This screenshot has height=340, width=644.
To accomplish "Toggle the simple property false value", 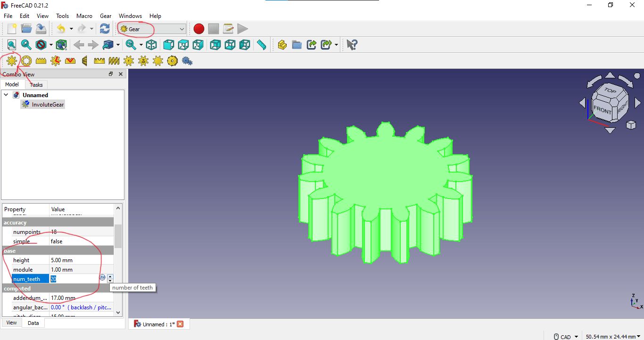I will 81,241.
